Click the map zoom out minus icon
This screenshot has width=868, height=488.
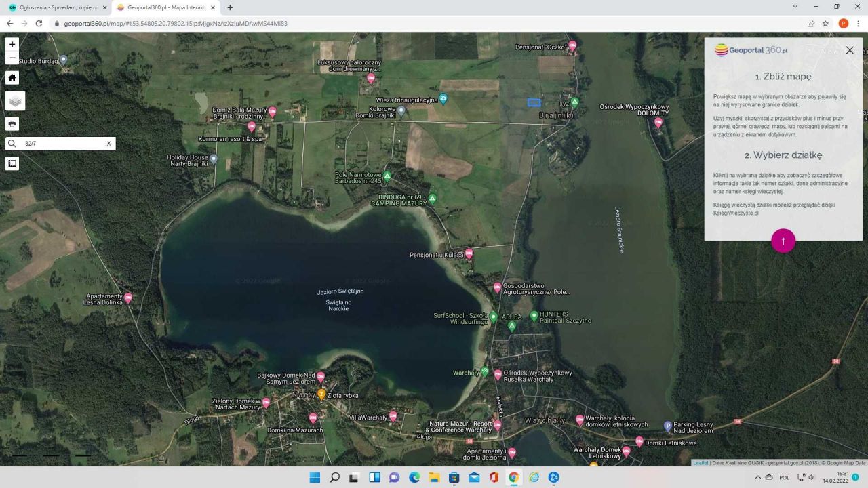coord(12,58)
